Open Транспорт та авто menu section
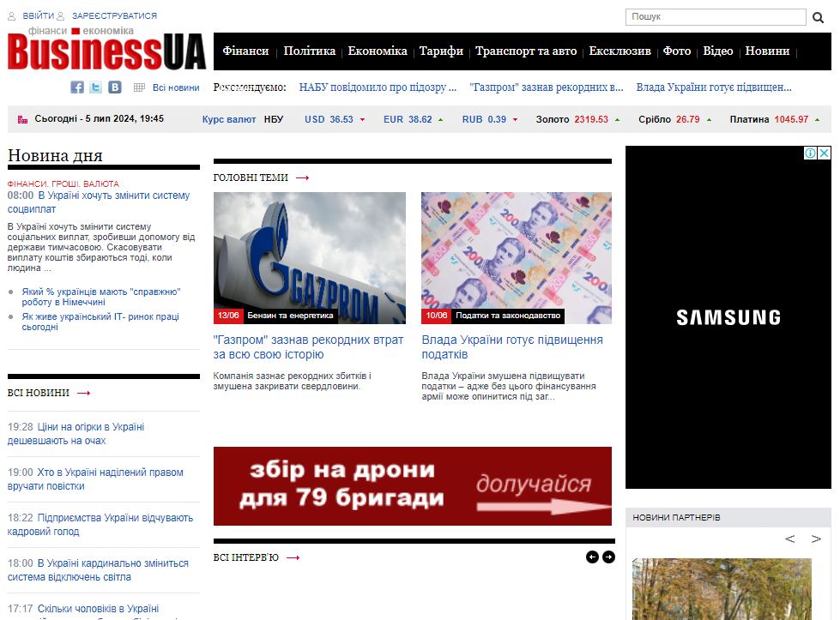This screenshot has width=840, height=620. 525,51
